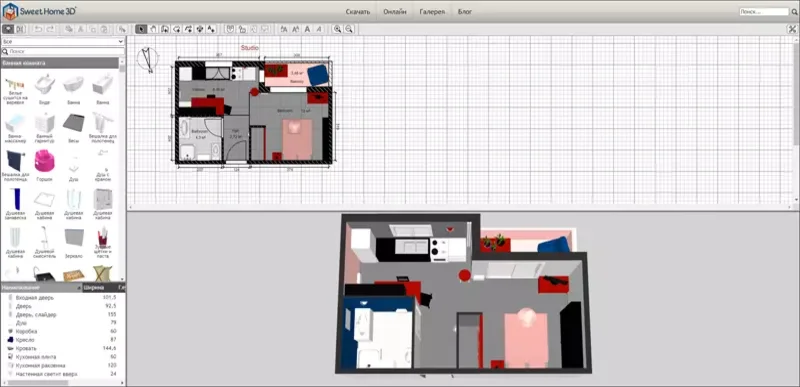Toggle the furniture catalog view button
800x387 pixels.
tap(9, 30)
